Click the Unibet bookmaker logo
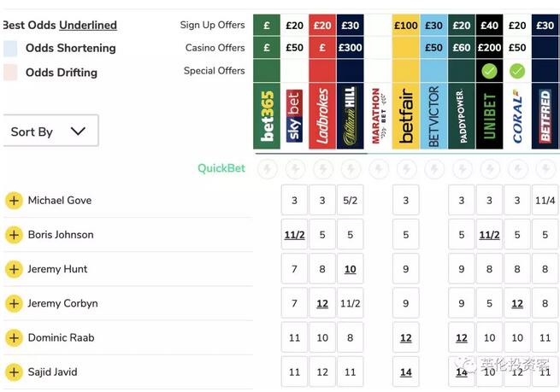Viewport: 560px width, 392px height. 489,115
